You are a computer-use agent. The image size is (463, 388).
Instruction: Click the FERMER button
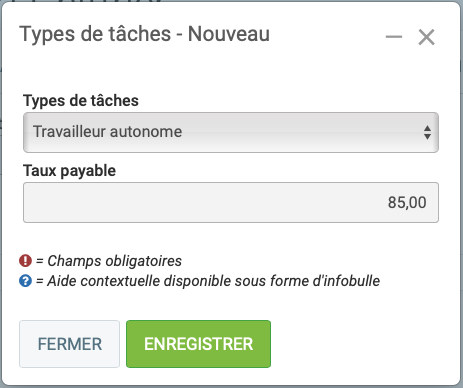coord(69,344)
